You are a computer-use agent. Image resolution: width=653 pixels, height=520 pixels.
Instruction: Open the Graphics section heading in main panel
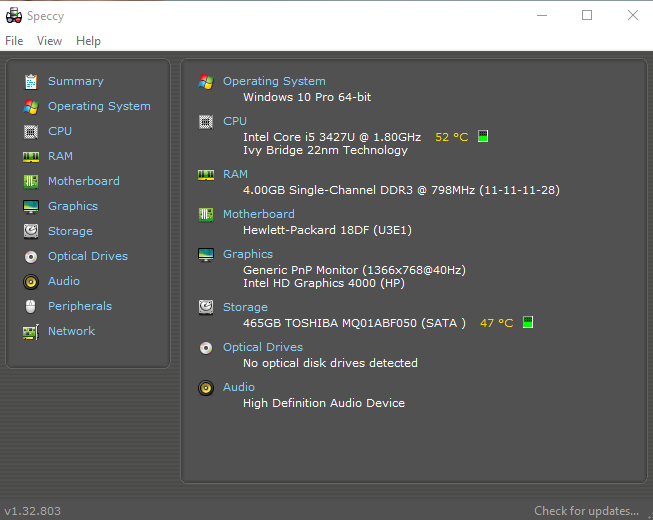point(248,254)
